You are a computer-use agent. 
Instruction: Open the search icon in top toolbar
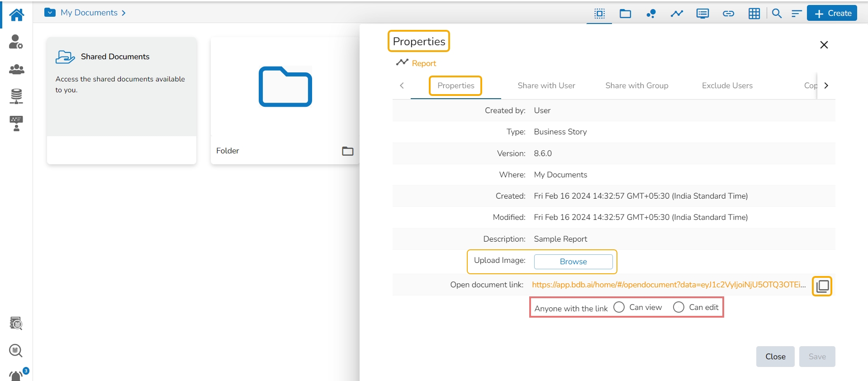pos(777,14)
